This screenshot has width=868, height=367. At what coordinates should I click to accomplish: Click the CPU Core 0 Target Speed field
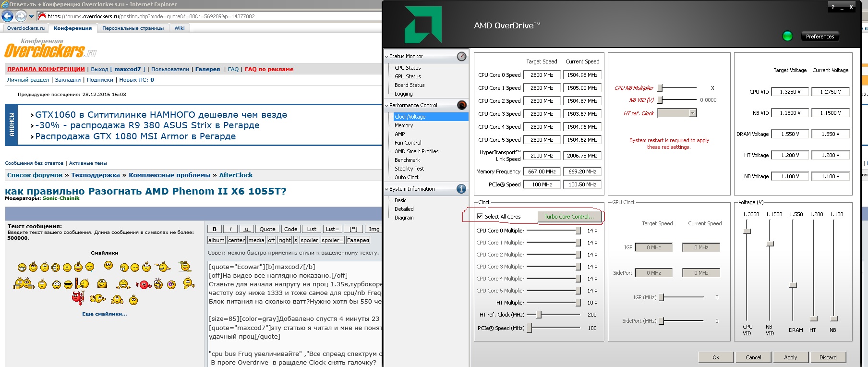pyautogui.click(x=542, y=75)
